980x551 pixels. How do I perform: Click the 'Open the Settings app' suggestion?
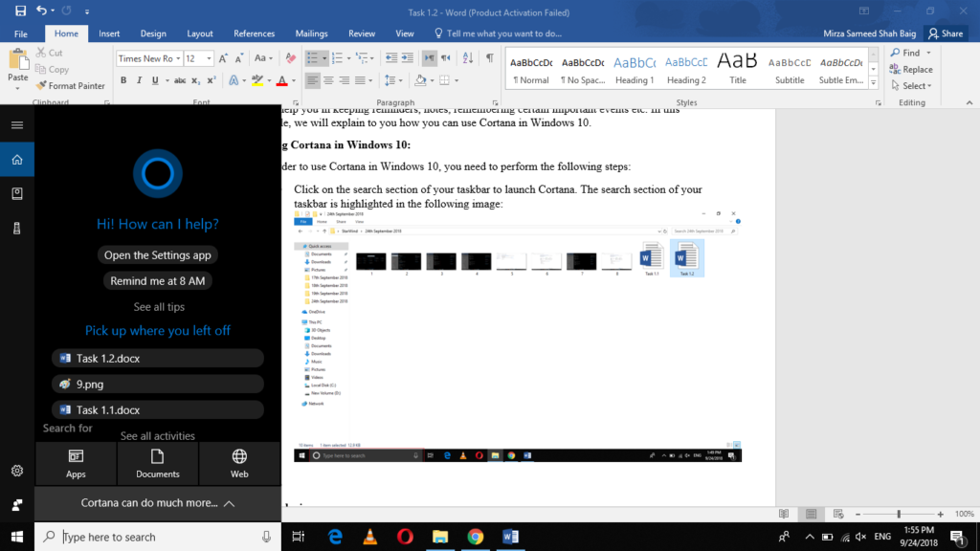pyautogui.click(x=157, y=255)
